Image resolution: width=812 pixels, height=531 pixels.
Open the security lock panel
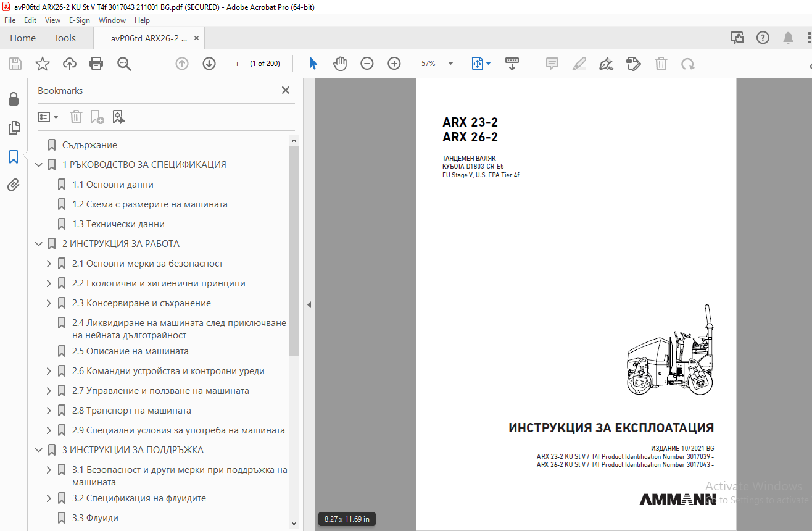point(13,99)
